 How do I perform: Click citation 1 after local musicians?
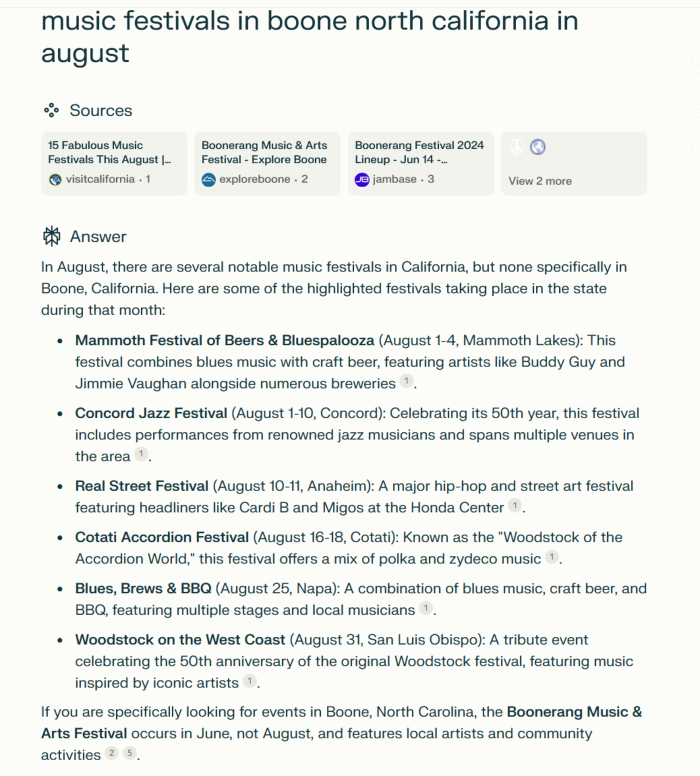click(426, 608)
